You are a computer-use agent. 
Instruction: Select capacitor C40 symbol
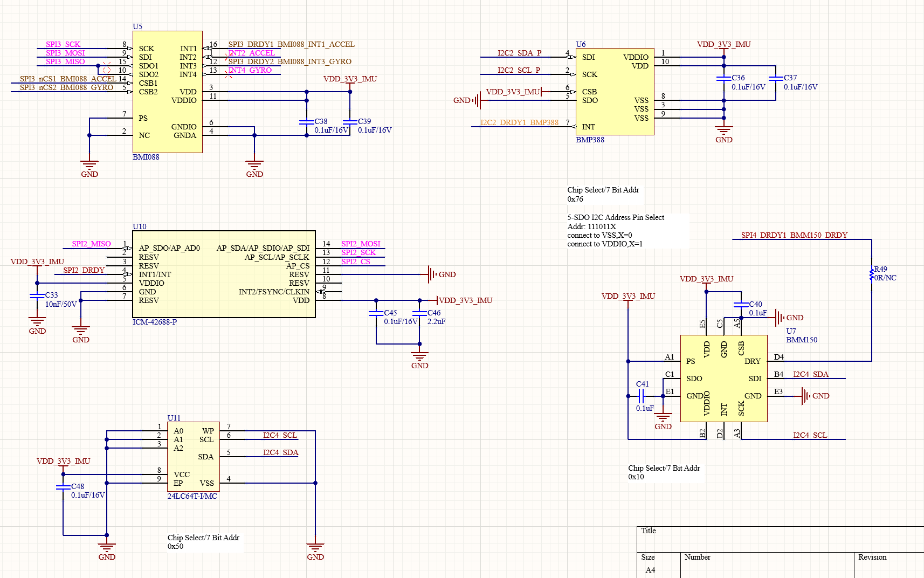click(741, 305)
